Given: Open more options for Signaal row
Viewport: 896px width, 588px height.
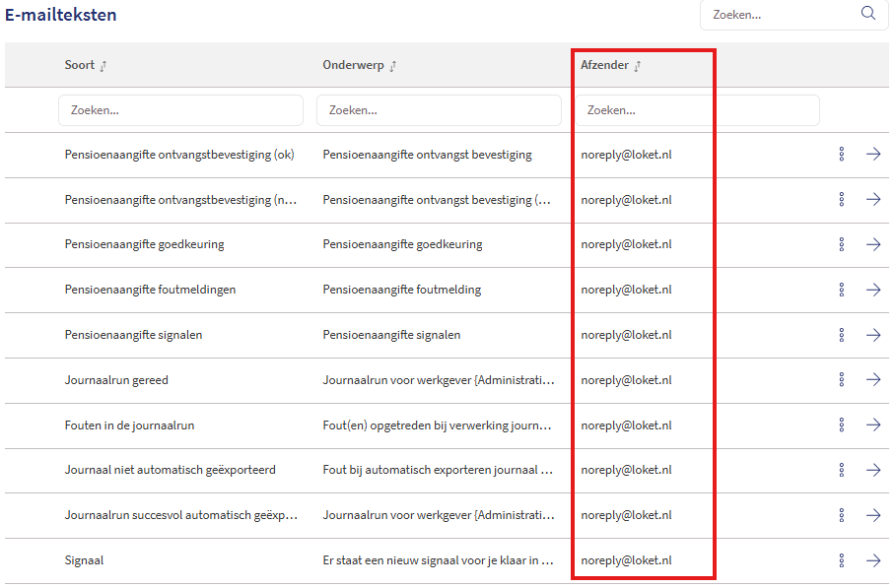Looking at the screenshot, I should coord(842,560).
